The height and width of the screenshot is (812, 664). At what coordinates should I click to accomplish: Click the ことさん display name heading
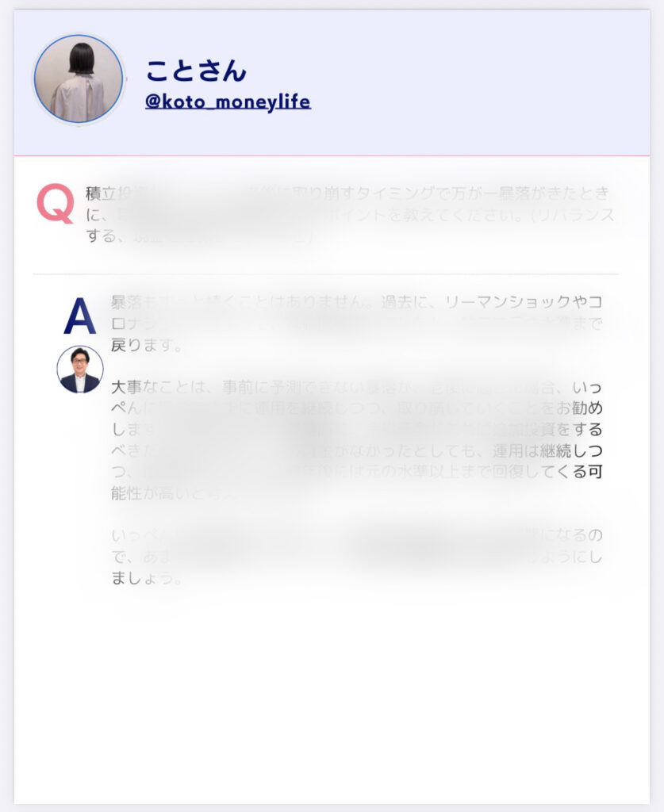pos(196,71)
